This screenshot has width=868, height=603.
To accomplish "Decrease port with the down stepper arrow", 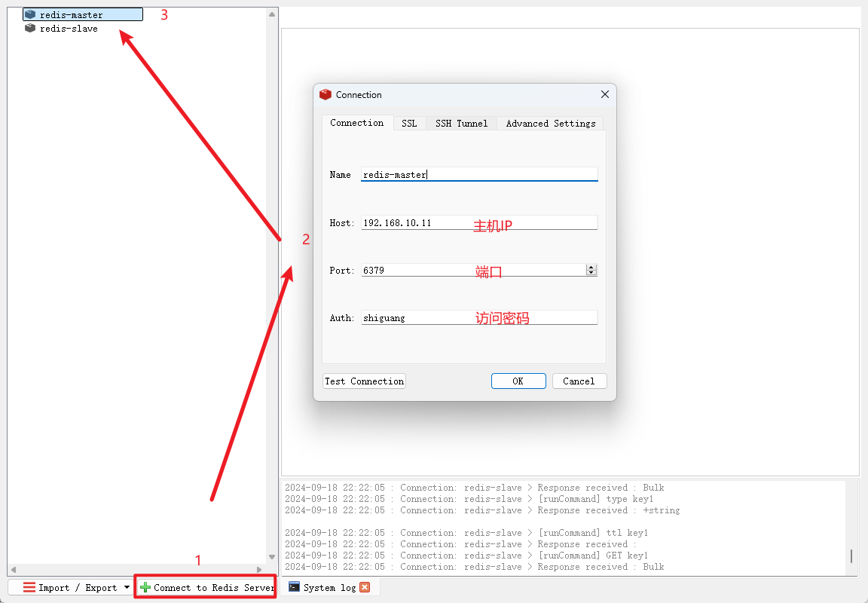I will point(591,273).
